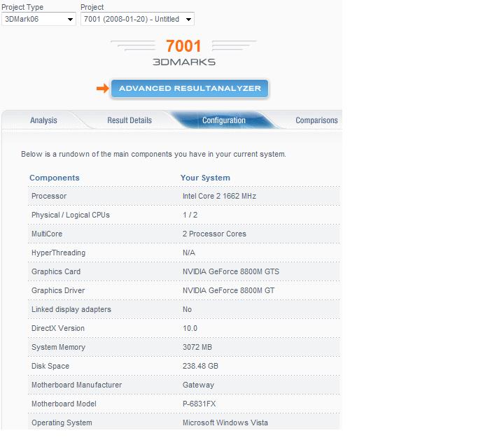Select the MultiCore row label

pyautogui.click(x=47, y=234)
